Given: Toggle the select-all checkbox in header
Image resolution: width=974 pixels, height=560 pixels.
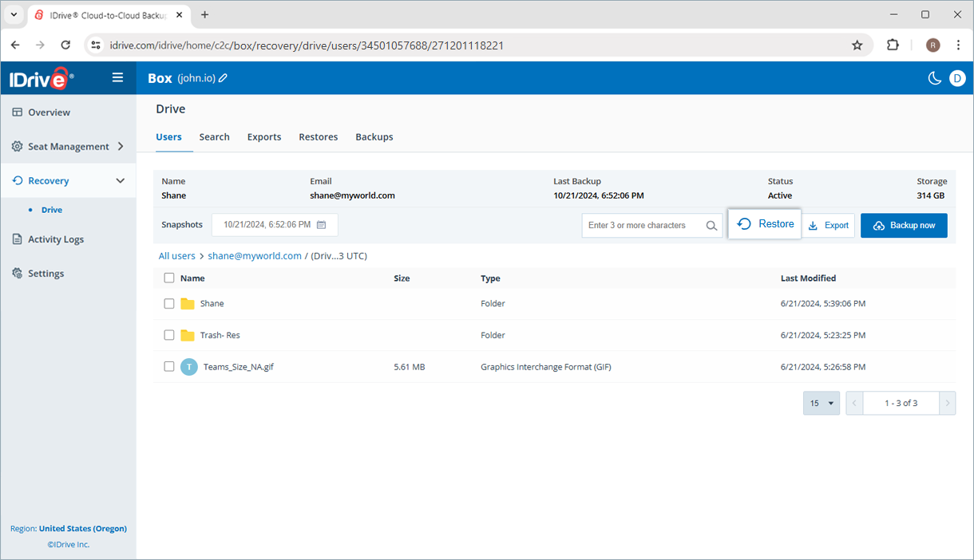Looking at the screenshot, I should point(168,278).
